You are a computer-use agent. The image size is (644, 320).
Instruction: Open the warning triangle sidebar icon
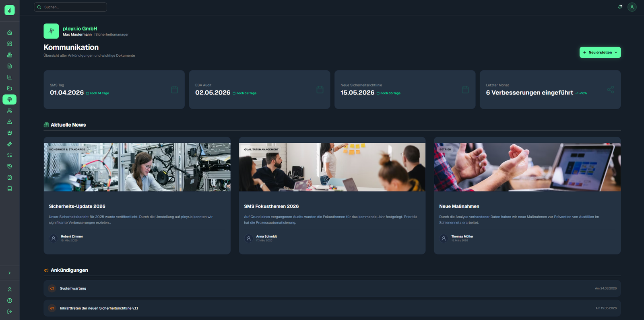click(x=10, y=122)
